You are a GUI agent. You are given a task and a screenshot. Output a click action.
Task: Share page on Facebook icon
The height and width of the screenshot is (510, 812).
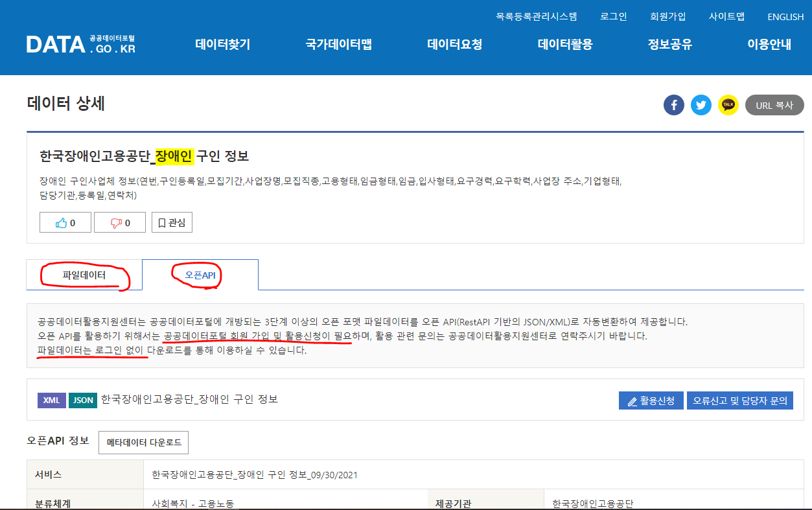tap(674, 105)
